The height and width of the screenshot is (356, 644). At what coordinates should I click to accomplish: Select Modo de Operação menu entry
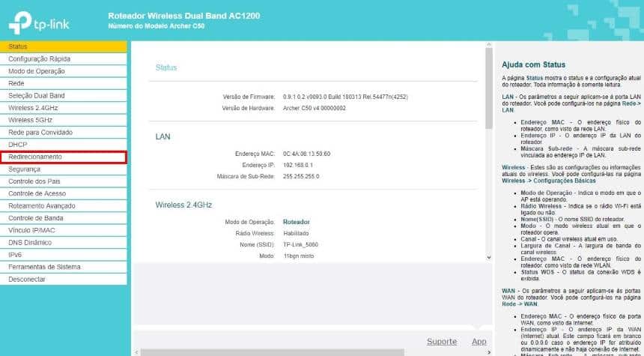[x=63, y=71]
